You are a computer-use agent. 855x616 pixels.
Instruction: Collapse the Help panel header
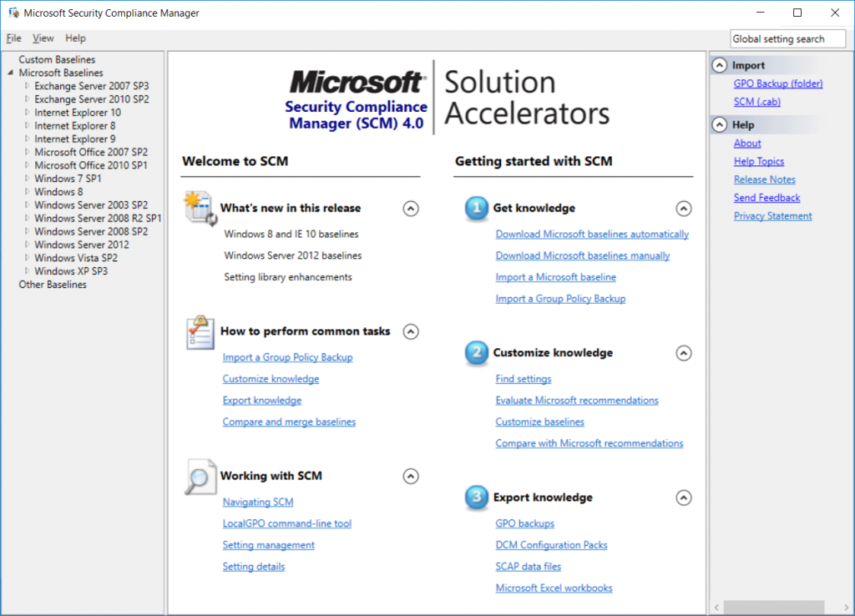[718, 124]
